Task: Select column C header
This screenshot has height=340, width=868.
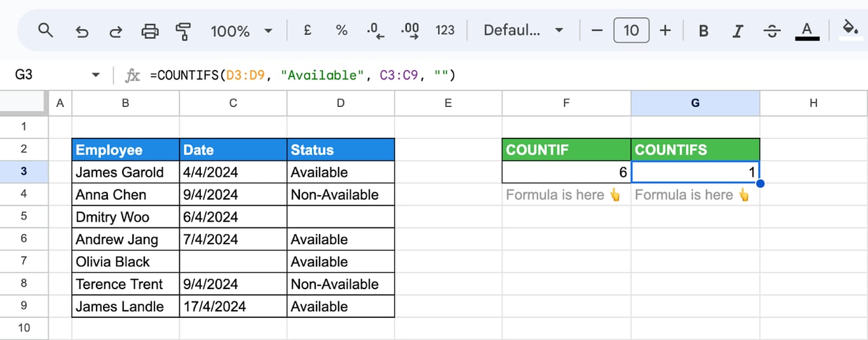Action: click(233, 103)
